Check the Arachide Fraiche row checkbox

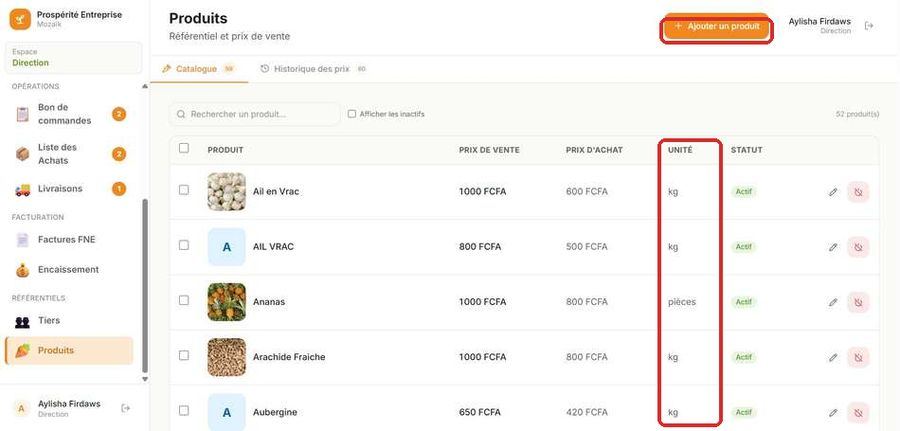tap(184, 355)
